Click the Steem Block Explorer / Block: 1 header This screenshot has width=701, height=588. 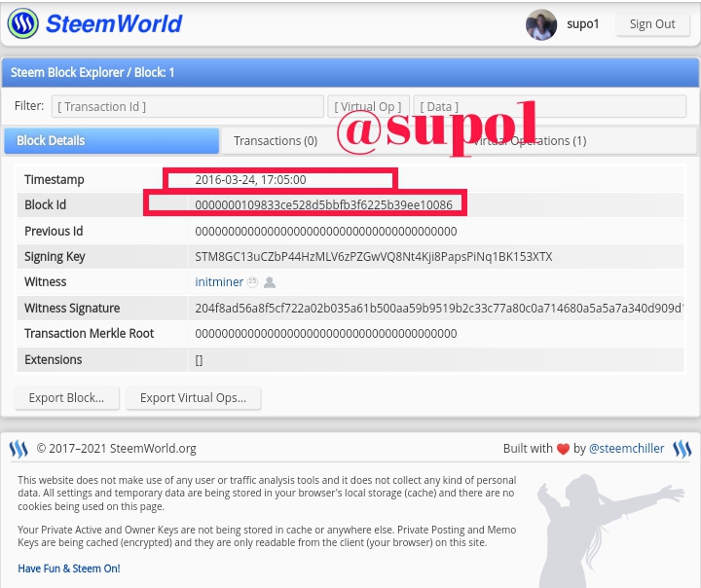click(x=92, y=72)
